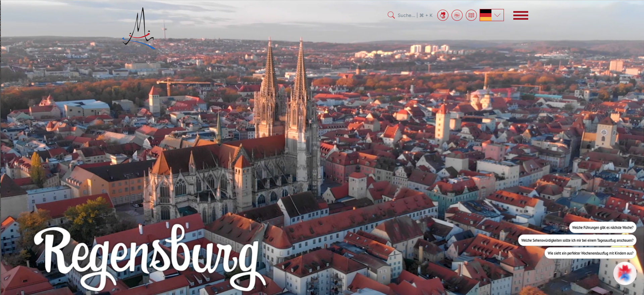Open the sign language (hands) accessibility icon
Screen dimensions: 644x295
443,15
